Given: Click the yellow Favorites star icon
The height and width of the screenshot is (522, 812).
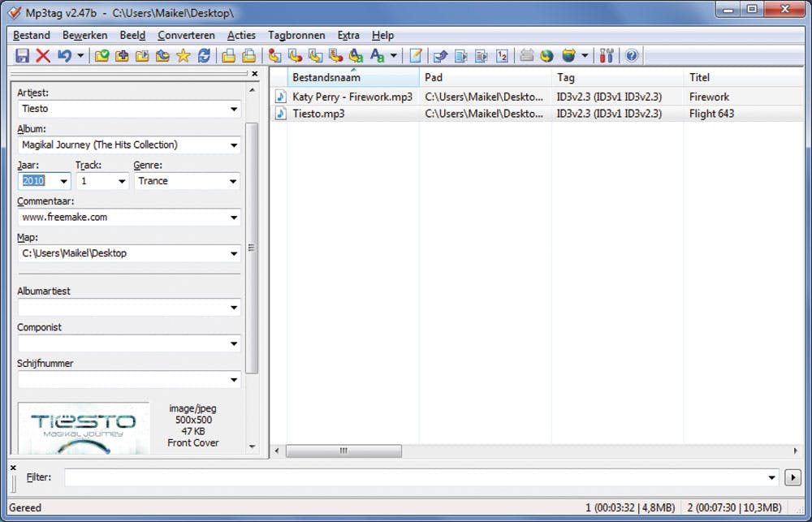Looking at the screenshot, I should click(x=183, y=55).
